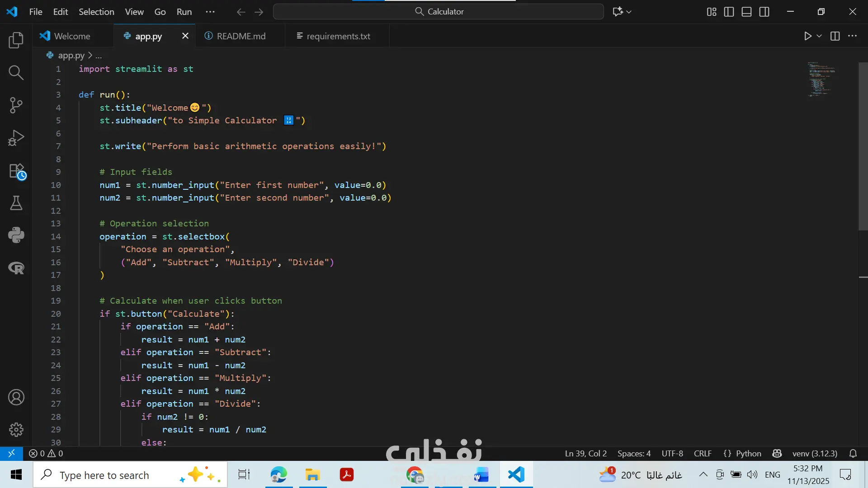
Task: Open Source Control view
Action: pos(16,105)
